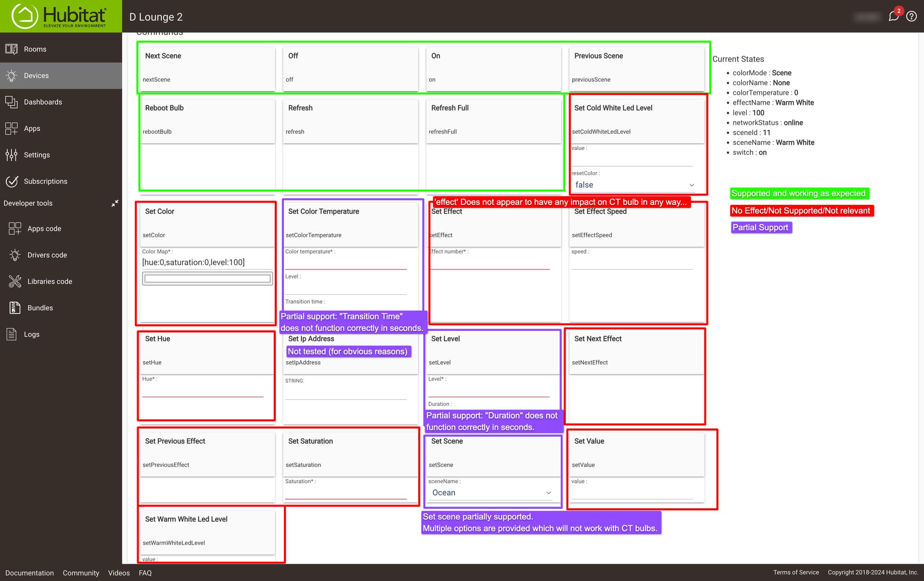Image resolution: width=924 pixels, height=581 pixels.
Task: Open the resetColor false dropdown
Action: pyautogui.click(x=634, y=185)
